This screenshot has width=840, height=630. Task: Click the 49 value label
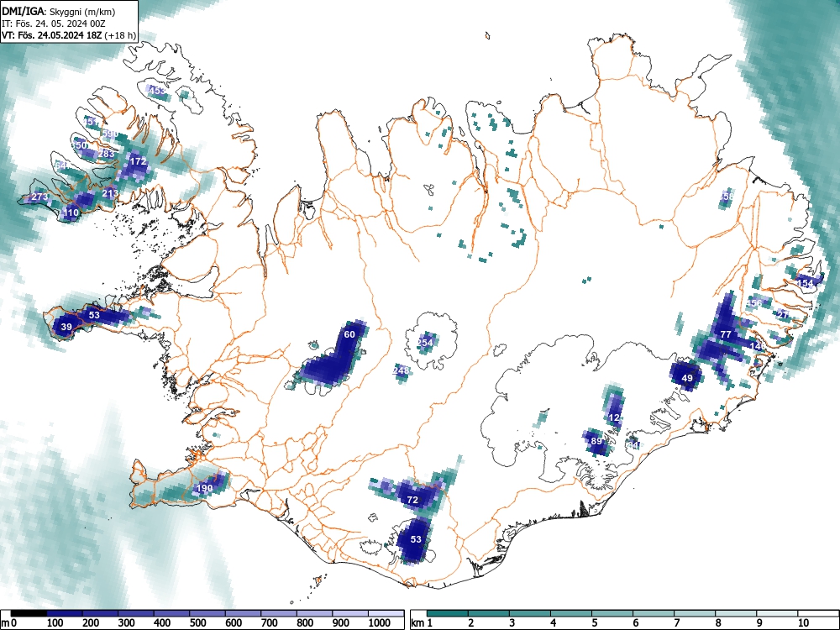(687, 378)
